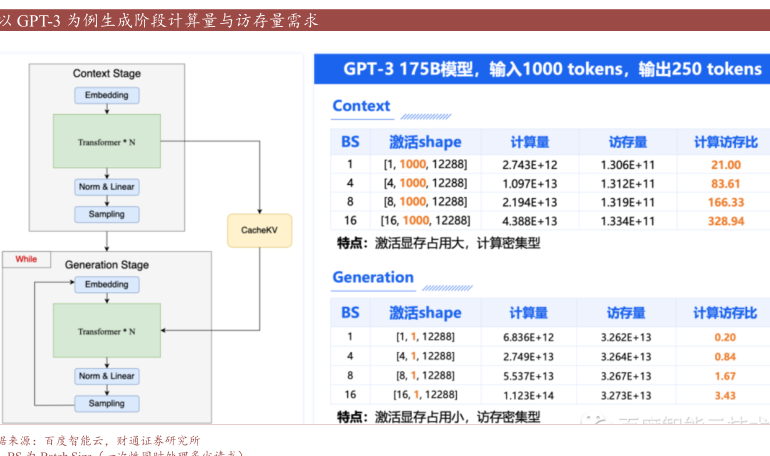
Task: Click the cell [4, 1000, 12288]
Action: [x=425, y=183]
